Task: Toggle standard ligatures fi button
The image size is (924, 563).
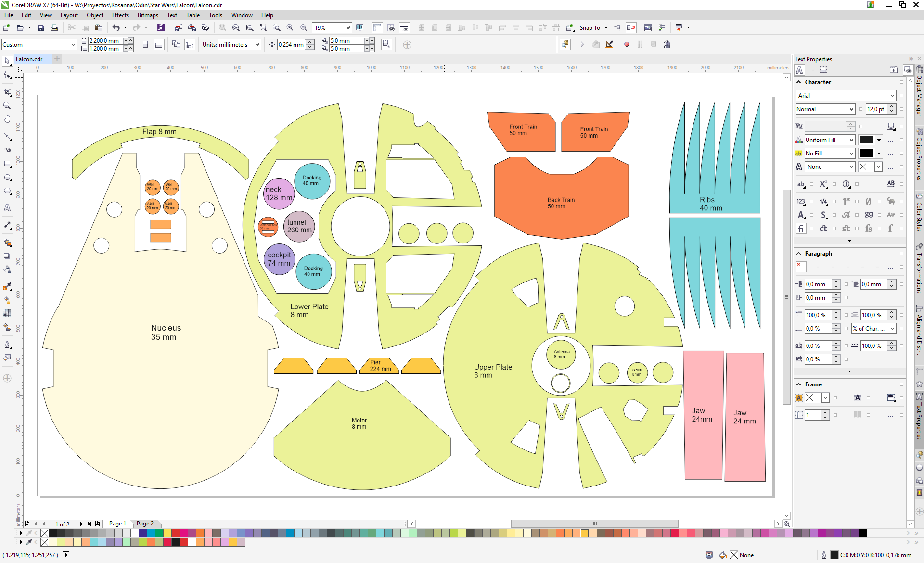Action: pos(801,228)
